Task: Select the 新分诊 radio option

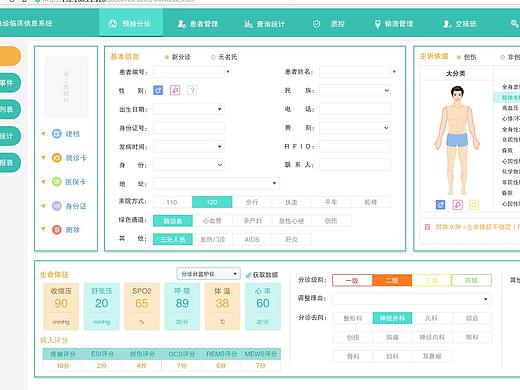Action: [x=167, y=57]
